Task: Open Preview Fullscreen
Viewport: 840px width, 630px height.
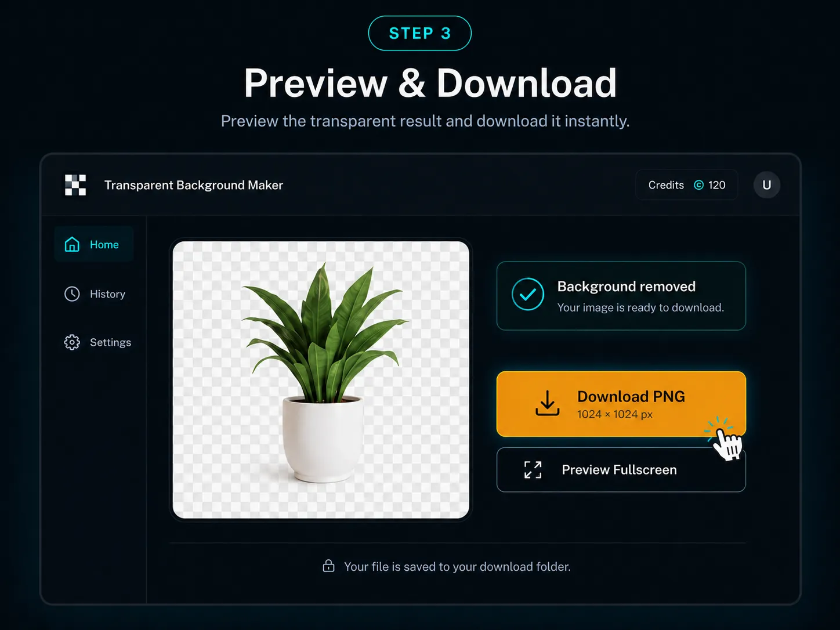Action: point(621,470)
